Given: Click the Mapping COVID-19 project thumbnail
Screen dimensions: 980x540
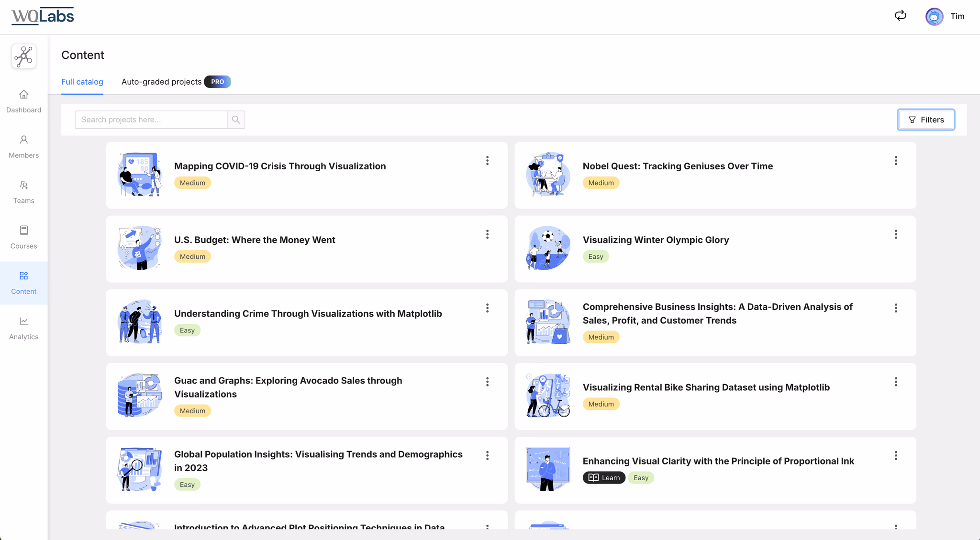Looking at the screenshot, I should (x=140, y=175).
